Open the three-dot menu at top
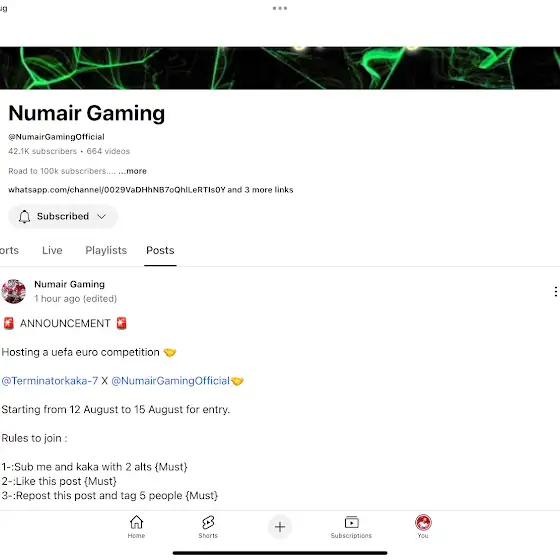 click(x=280, y=8)
